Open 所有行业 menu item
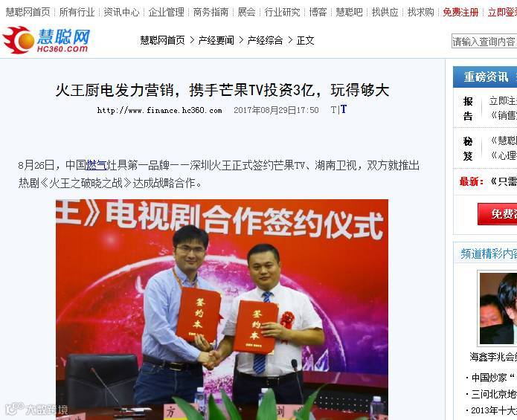This screenshot has width=517, height=420. coord(77,12)
